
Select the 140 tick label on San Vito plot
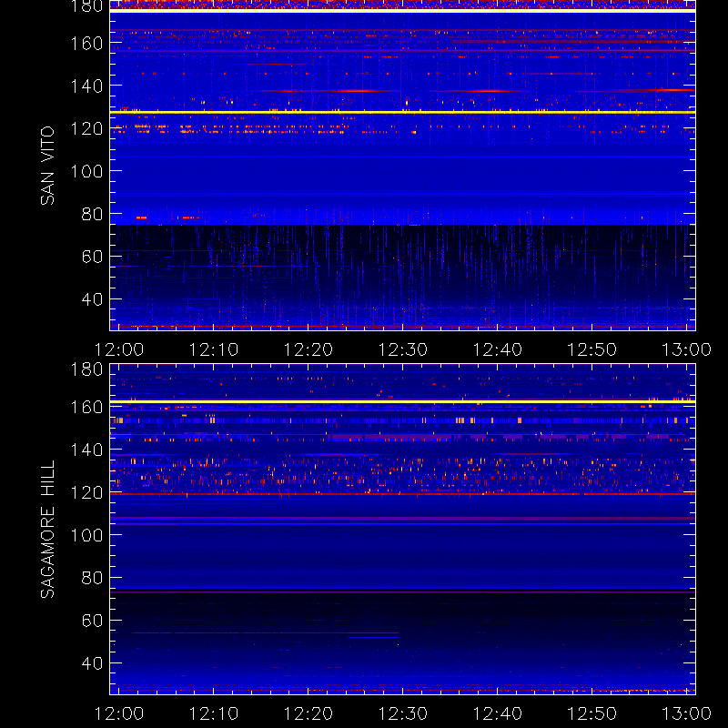point(86,86)
